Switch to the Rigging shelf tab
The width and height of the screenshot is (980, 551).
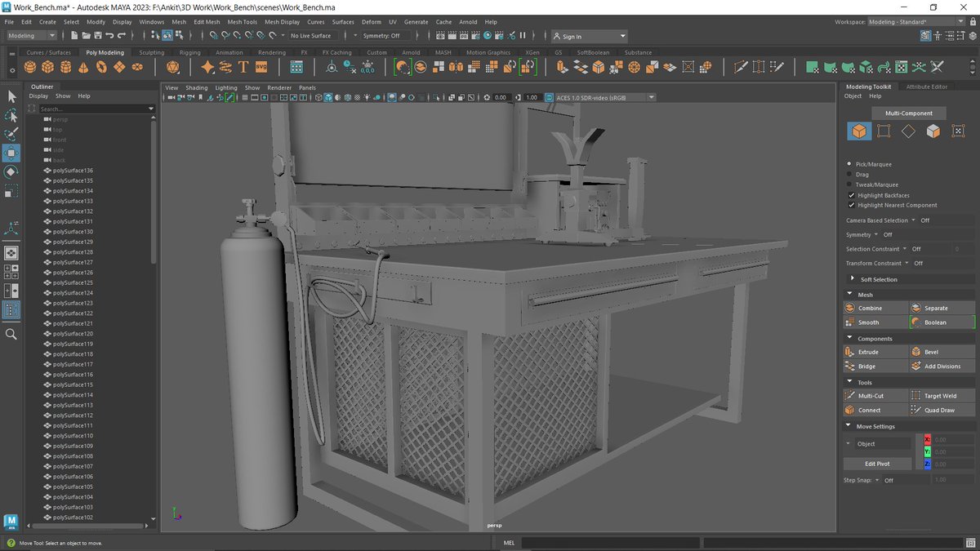(189, 52)
